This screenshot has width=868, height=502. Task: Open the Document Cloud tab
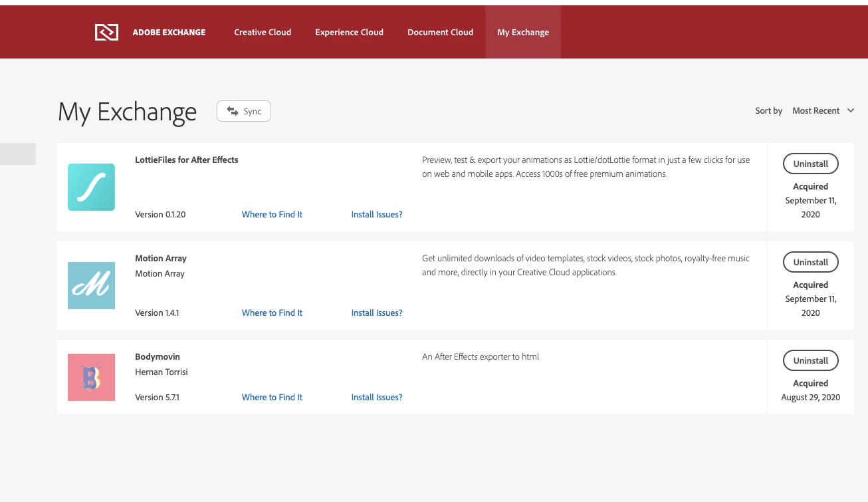coord(440,32)
